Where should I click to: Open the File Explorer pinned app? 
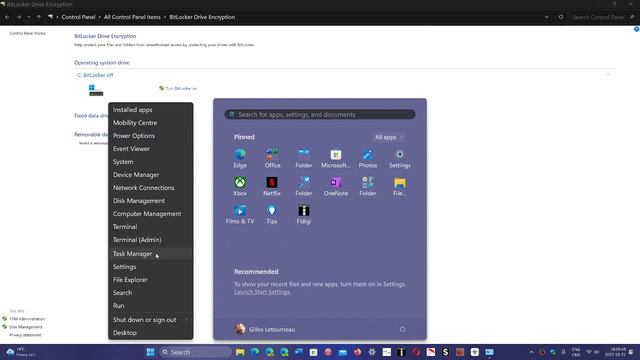pyautogui.click(x=400, y=187)
